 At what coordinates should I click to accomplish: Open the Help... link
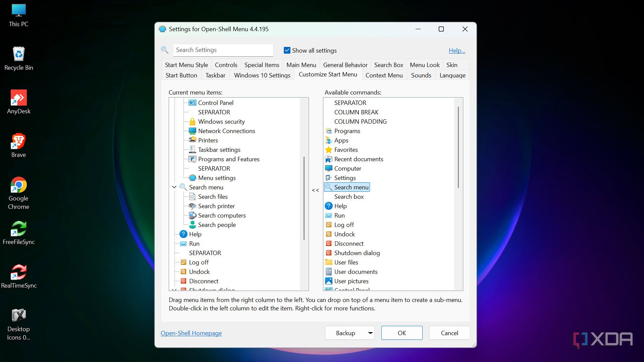coord(457,50)
